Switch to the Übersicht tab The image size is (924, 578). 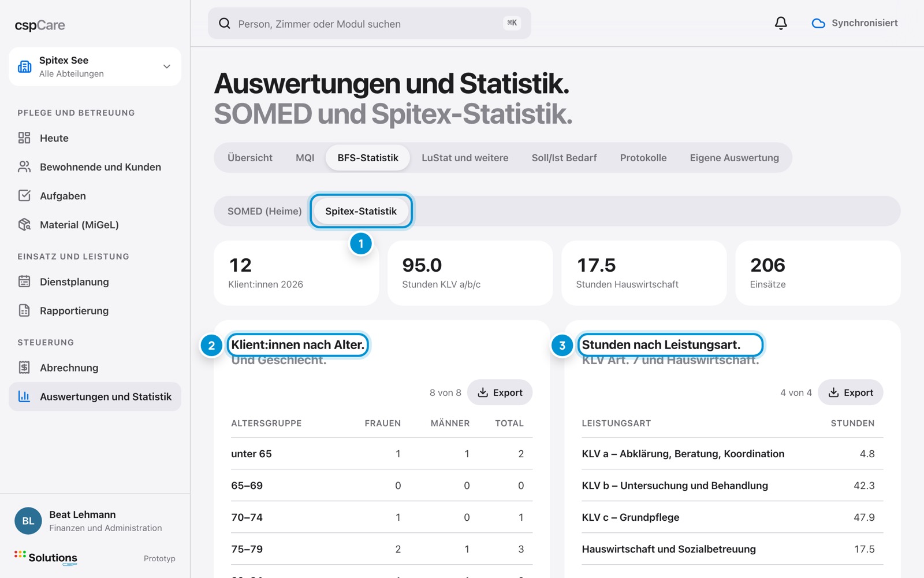point(250,158)
